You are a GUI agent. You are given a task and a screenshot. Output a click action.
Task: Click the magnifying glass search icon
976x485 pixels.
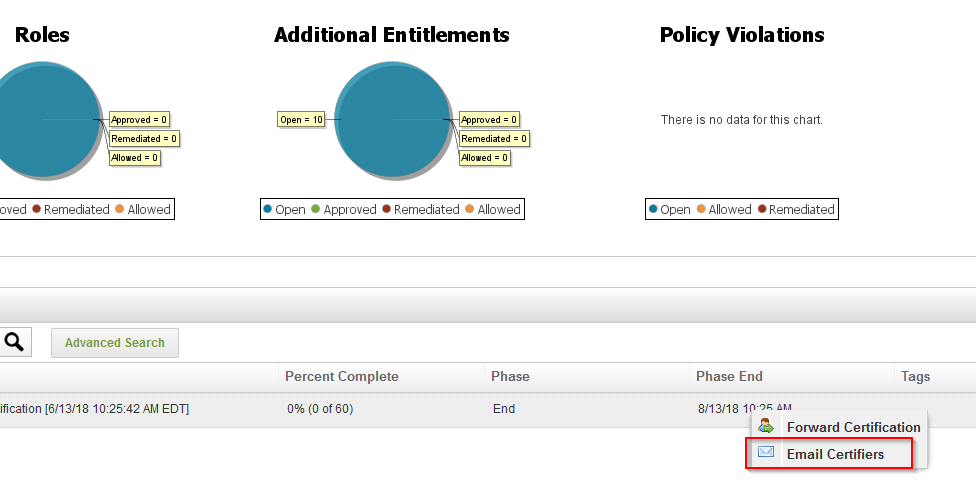pyautogui.click(x=14, y=342)
